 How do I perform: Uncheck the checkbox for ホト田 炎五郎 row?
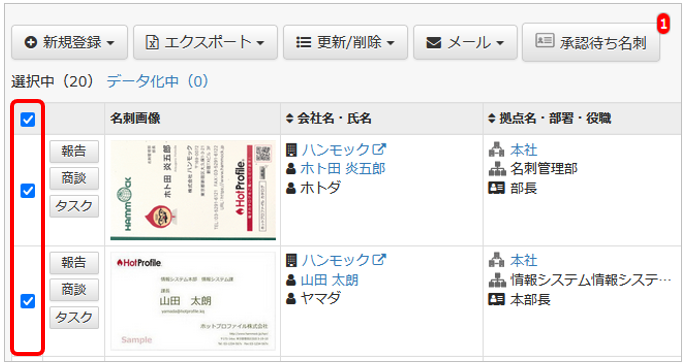point(28,190)
